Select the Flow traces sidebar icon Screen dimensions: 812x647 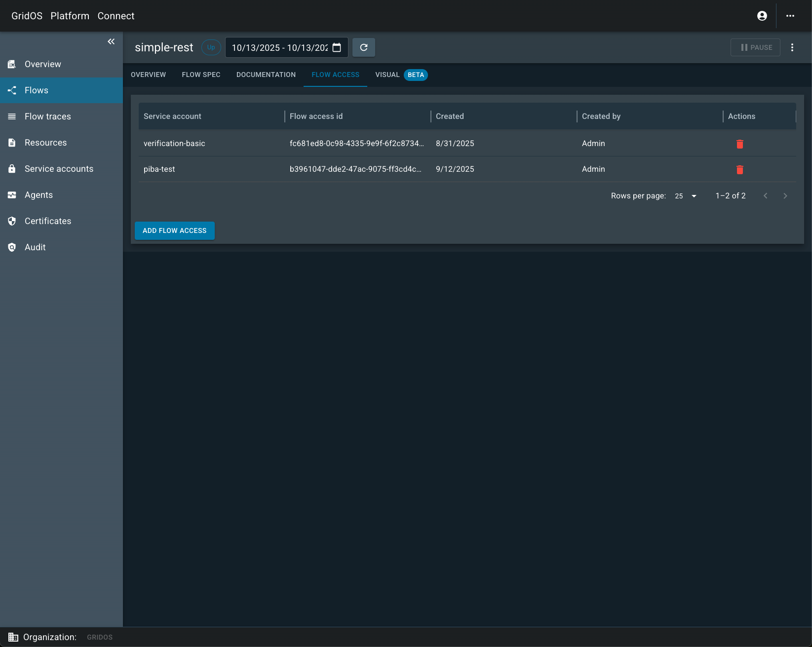click(12, 116)
